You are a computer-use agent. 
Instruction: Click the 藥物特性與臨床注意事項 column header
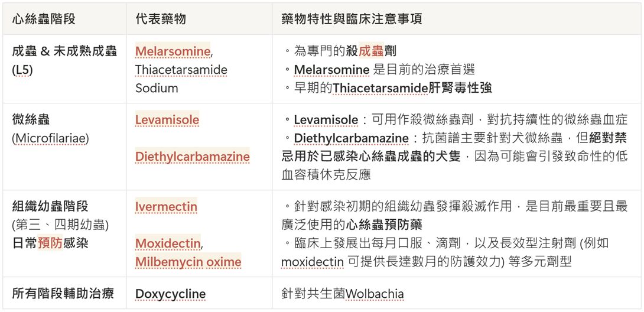pos(352,19)
